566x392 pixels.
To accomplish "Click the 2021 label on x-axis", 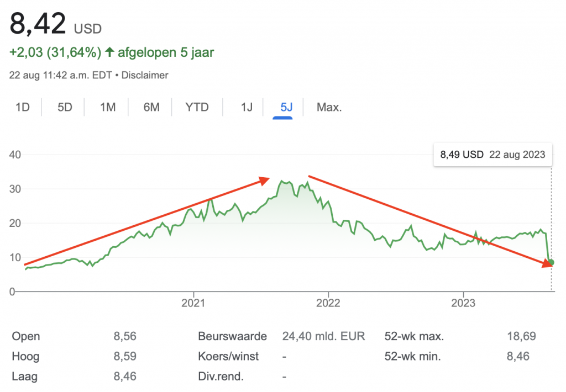I will (x=193, y=303).
